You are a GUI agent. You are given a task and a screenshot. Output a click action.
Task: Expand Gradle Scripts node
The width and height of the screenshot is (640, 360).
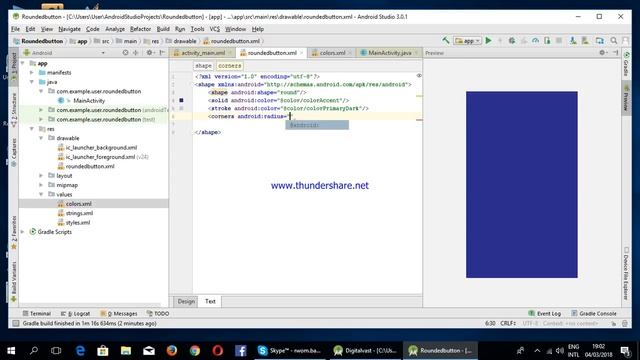pyautogui.click(x=23, y=231)
